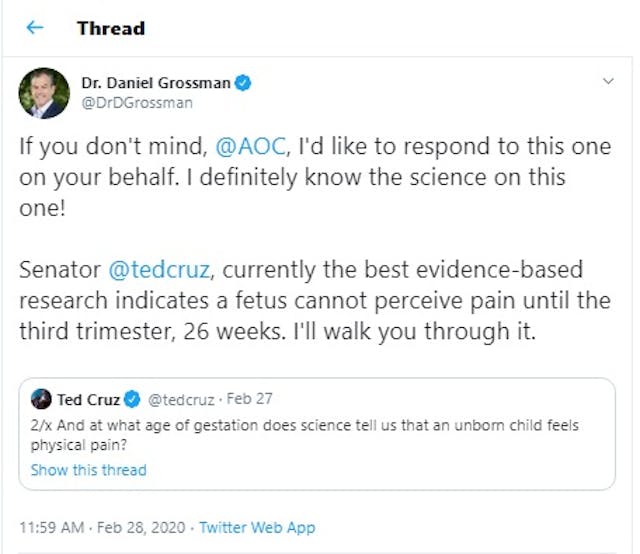Open Dr. Daniel Grossman's profile picture

click(44, 93)
